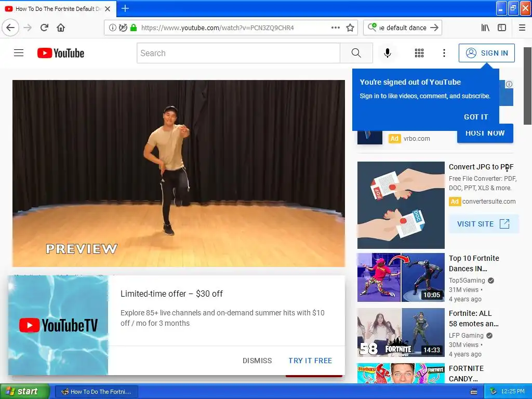Search with your voice microphone
The image size is (532, 399).
point(388,53)
